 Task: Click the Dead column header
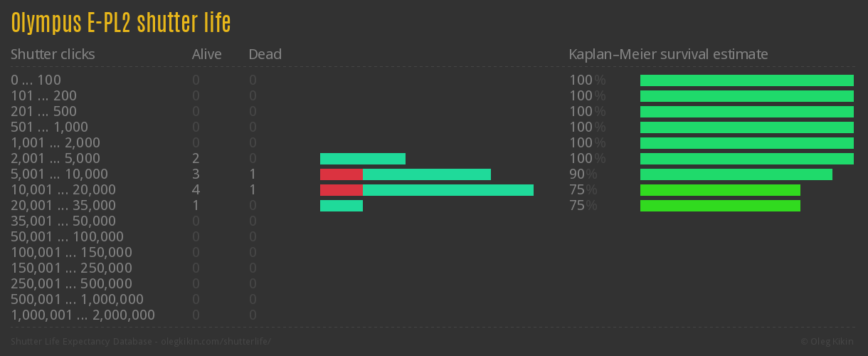pos(265,54)
